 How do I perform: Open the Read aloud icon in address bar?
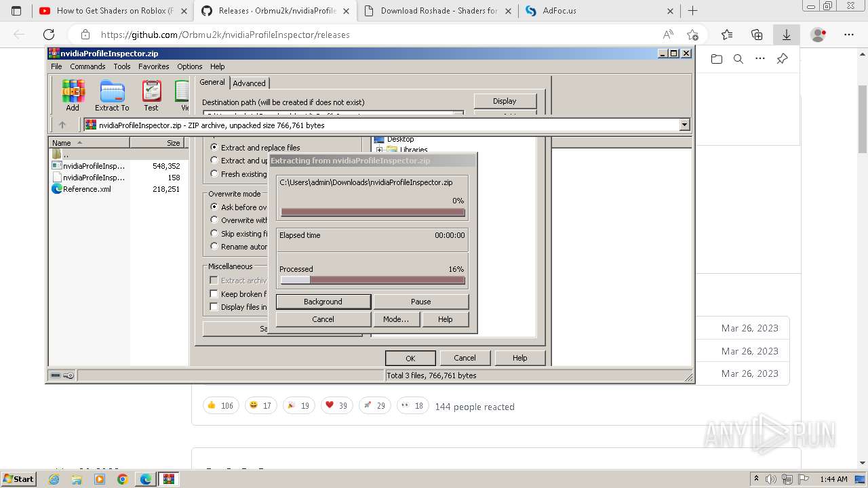pyautogui.click(x=668, y=35)
